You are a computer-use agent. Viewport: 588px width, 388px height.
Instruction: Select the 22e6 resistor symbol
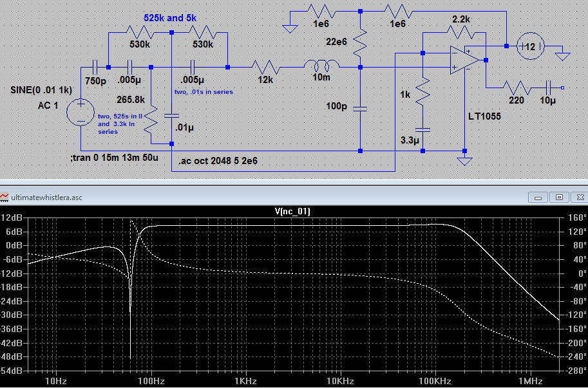coord(360,43)
